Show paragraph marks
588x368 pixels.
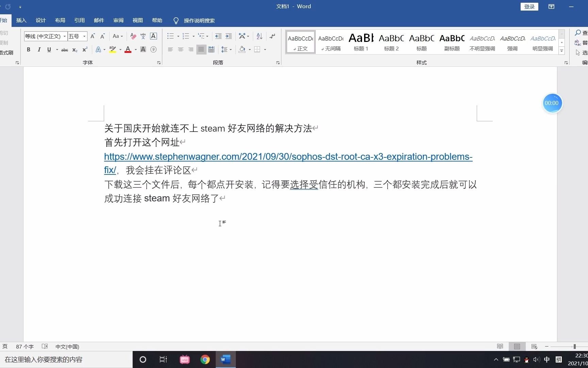pyautogui.click(x=273, y=36)
